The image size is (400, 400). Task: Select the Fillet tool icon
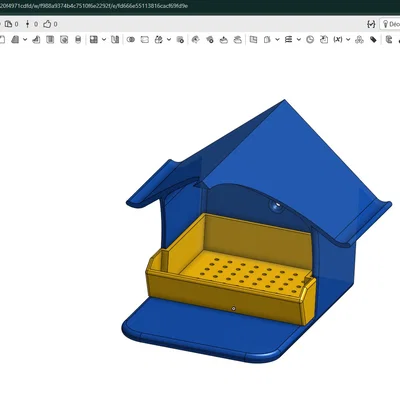tap(36, 40)
